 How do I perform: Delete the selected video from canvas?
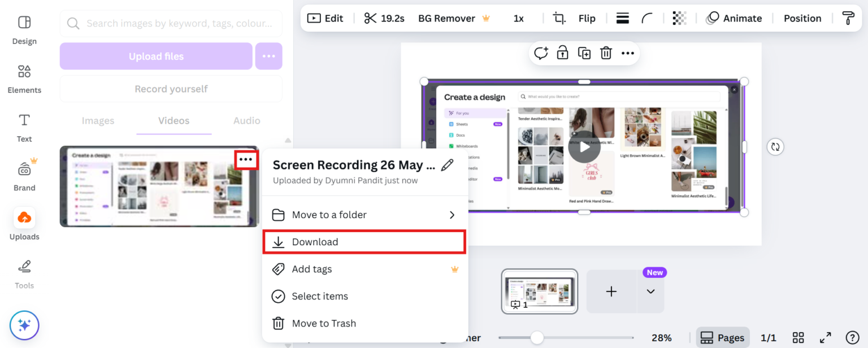[x=606, y=53]
